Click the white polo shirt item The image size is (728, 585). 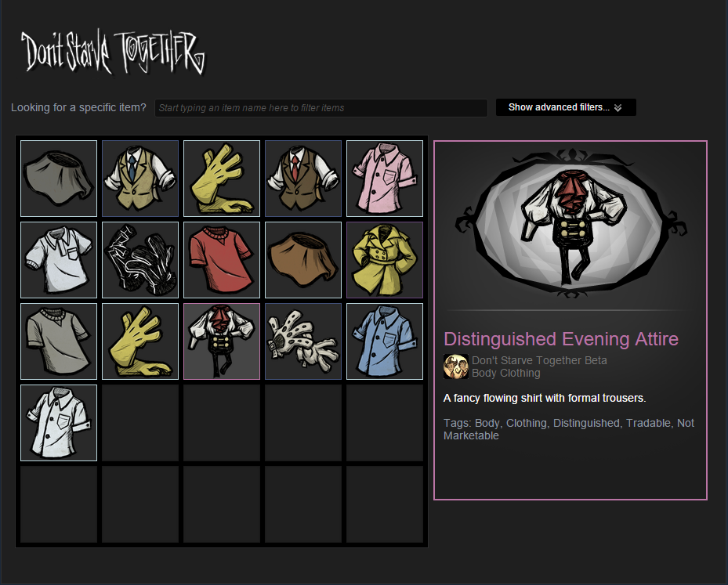coord(59,260)
